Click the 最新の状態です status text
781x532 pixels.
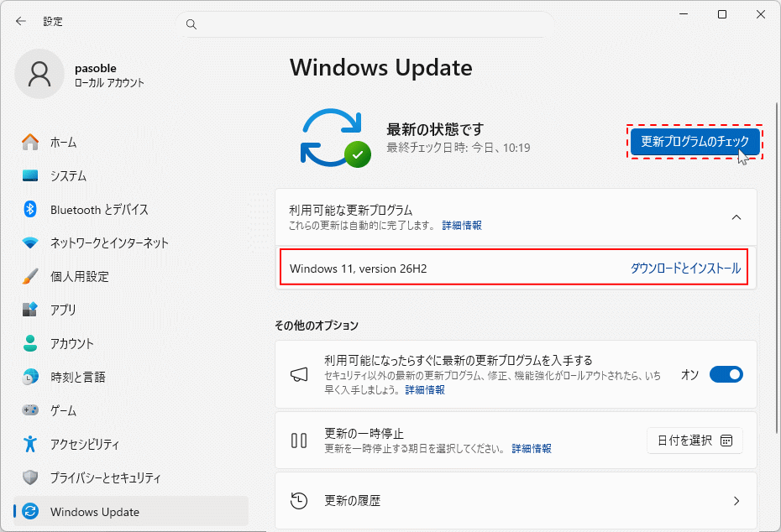tap(435, 129)
